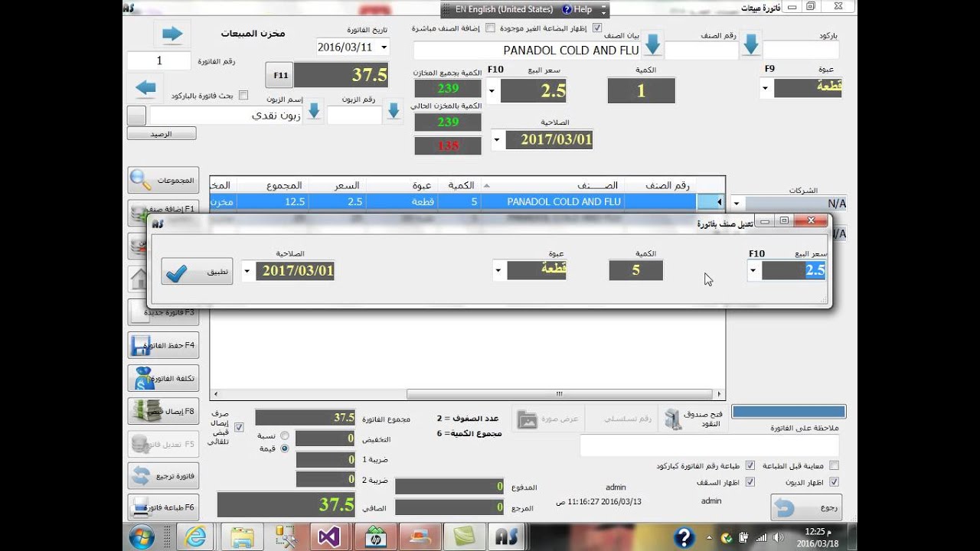980x551 pixels.
Task: Click the F8 receipt voucher cash button
Action: pos(163,411)
